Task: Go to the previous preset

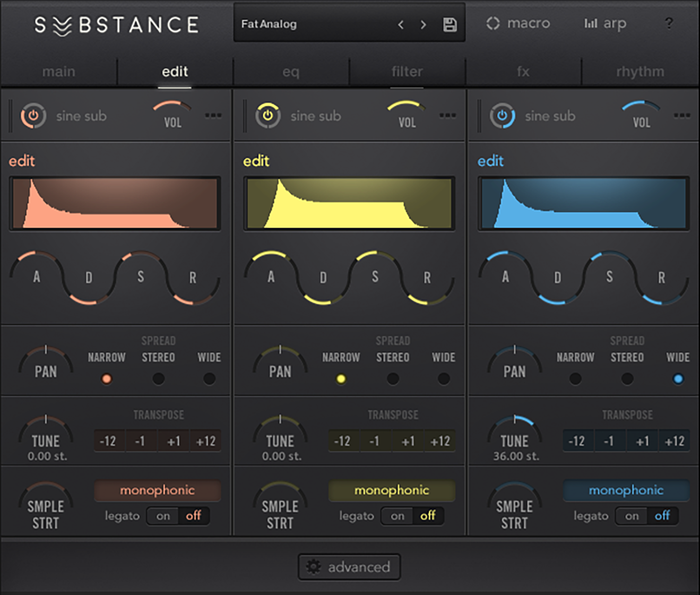Action: coord(401,24)
